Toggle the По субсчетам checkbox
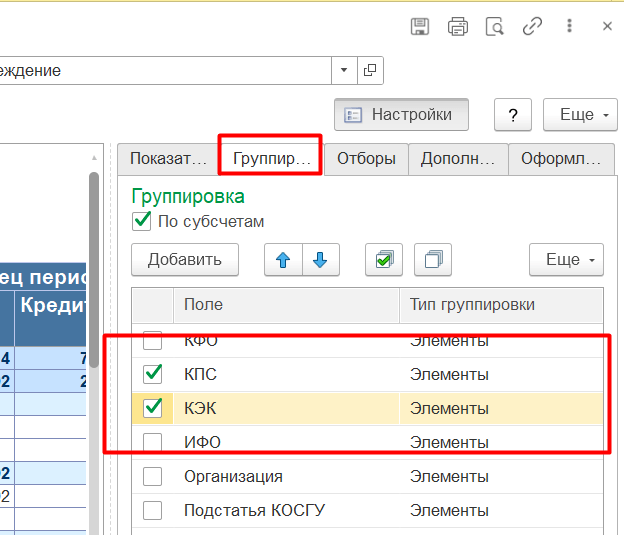Screen dimensions: 624x535 point(142,221)
